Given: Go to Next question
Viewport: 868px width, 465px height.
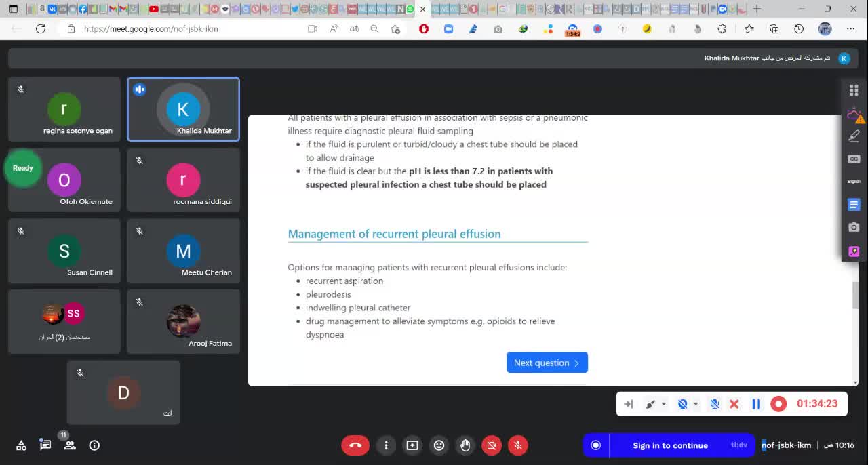Looking at the screenshot, I should [x=547, y=363].
